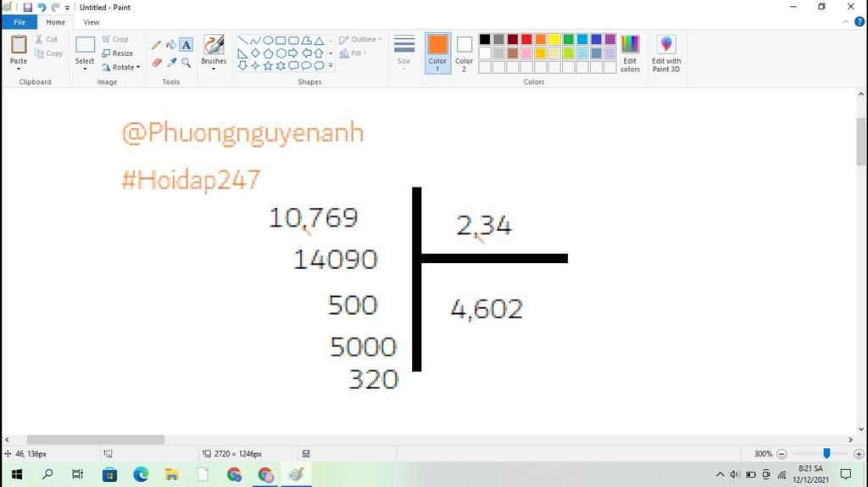Select the Diamond shape
Viewport: 868px width, 487px height.
[x=255, y=53]
